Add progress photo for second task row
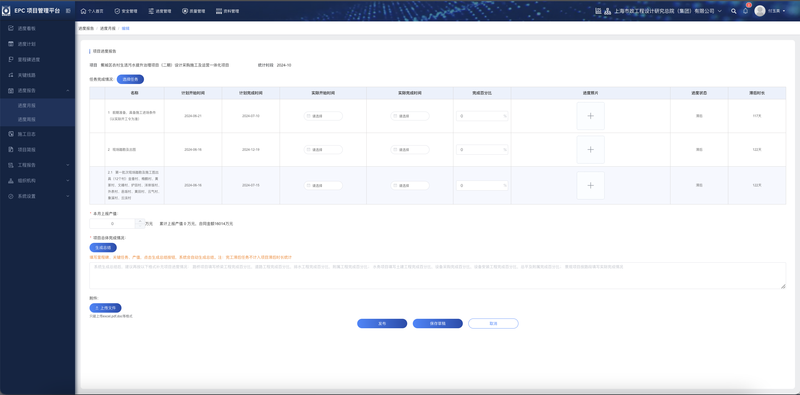 click(590, 150)
